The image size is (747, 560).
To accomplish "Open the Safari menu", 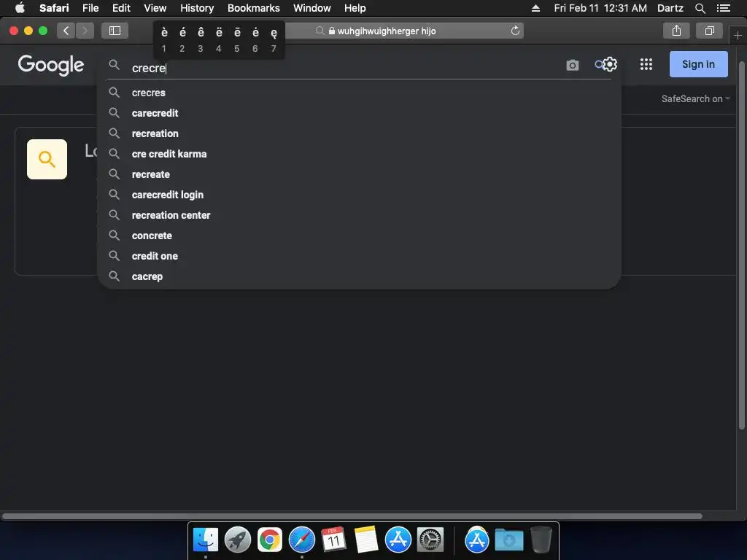I will 54,8.
